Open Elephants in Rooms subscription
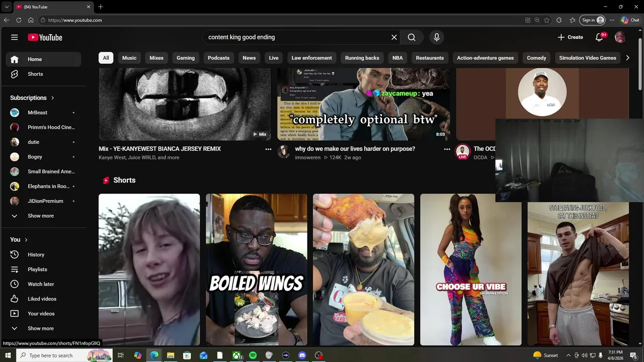 (43, 186)
